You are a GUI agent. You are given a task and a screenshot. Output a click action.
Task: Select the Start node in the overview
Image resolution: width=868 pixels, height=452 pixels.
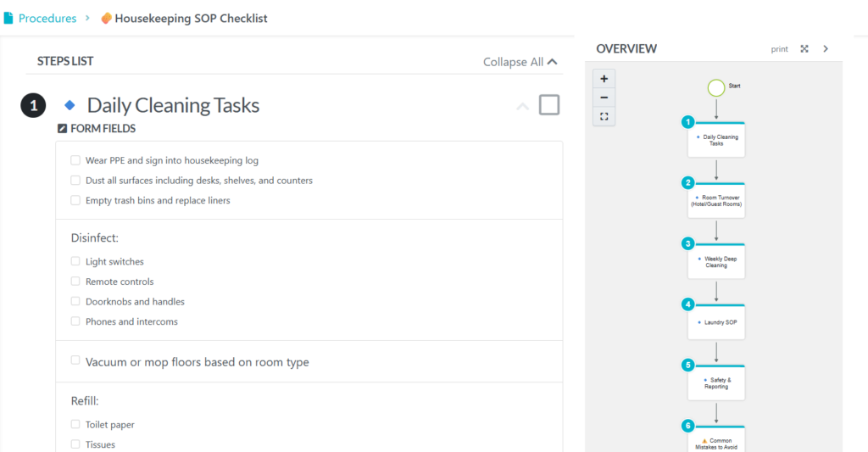tap(716, 87)
